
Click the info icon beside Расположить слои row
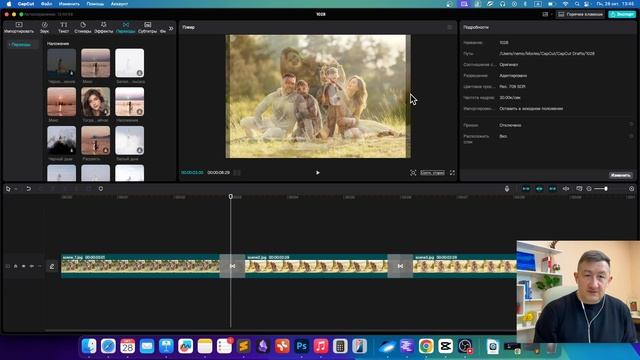(x=631, y=136)
